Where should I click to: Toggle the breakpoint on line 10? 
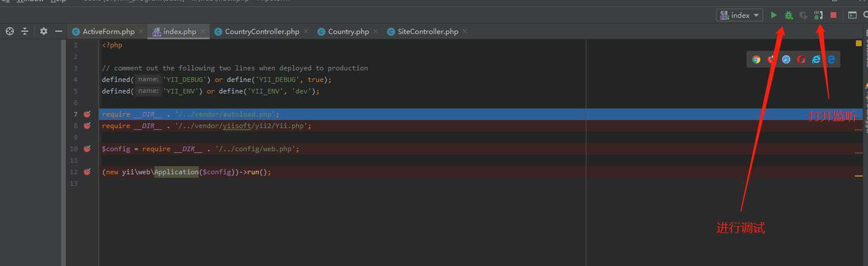click(87, 149)
